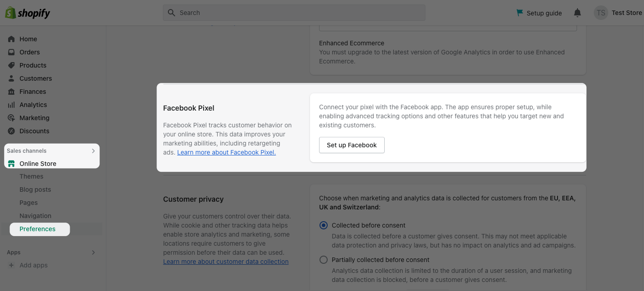This screenshot has width=644, height=291.
Task: Open the Home section in the sidebar
Action: [x=28, y=39]
